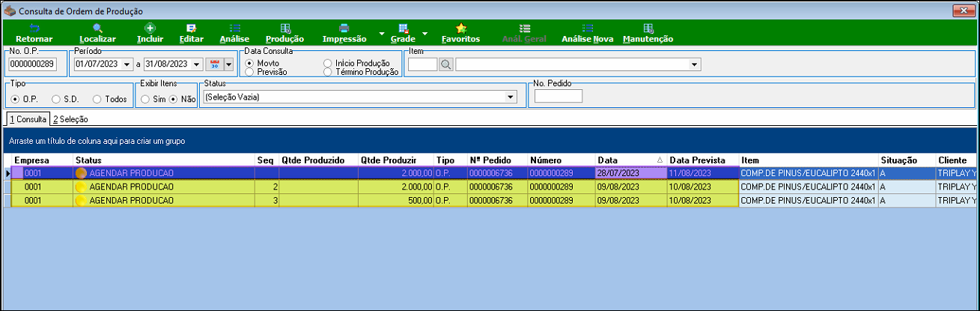This screenshot has width=980, height=311.
Task: Open Favoritos star button
Action: click(461, 33)
